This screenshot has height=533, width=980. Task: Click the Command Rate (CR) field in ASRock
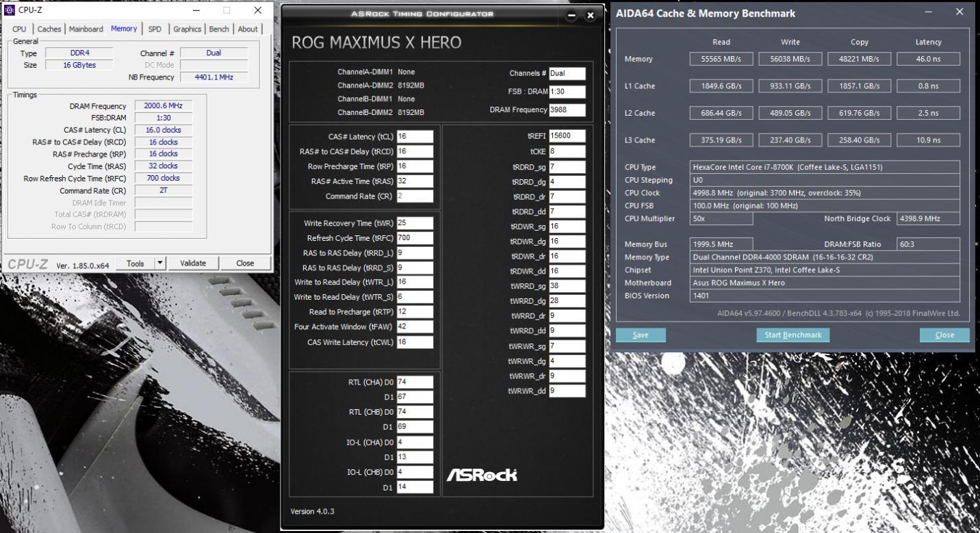[x=415, y=196]
